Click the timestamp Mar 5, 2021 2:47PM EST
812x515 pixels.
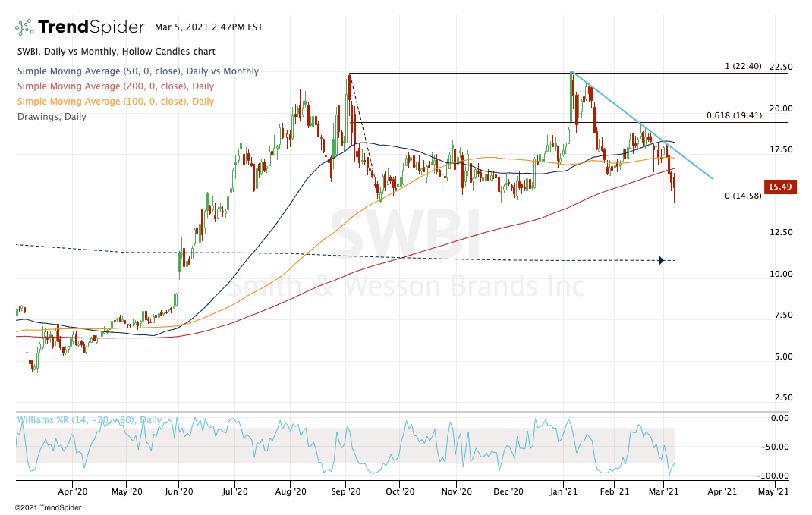pyautogui.click(x=209, y=27)
